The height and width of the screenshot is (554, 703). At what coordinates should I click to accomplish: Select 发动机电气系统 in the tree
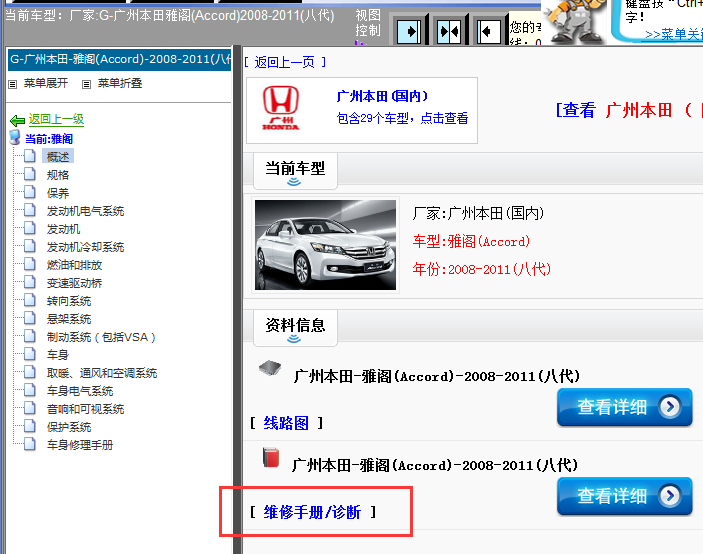point(85,211)
